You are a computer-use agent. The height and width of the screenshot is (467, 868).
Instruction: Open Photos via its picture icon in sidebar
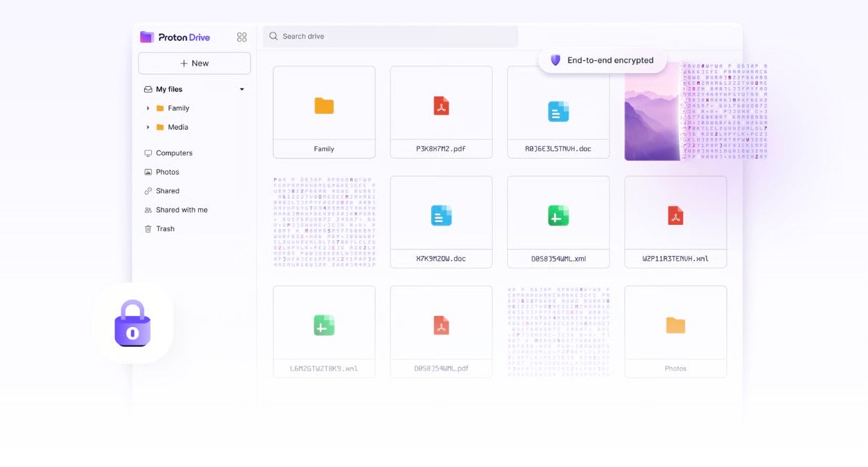pos(148,172)
